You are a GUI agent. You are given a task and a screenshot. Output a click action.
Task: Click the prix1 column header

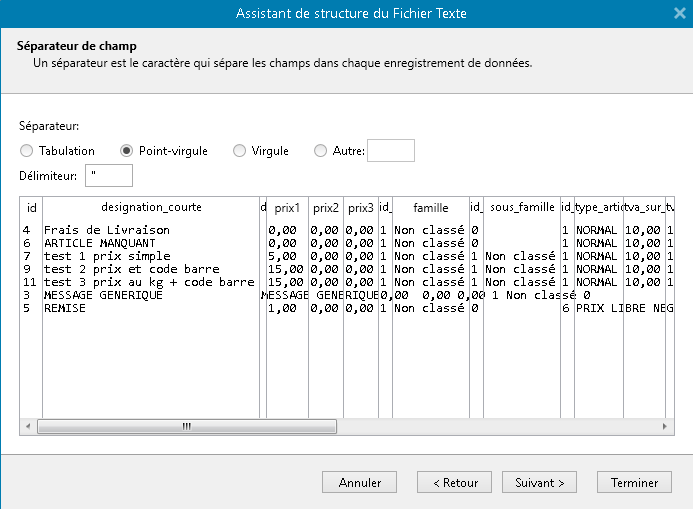point(287,208)
